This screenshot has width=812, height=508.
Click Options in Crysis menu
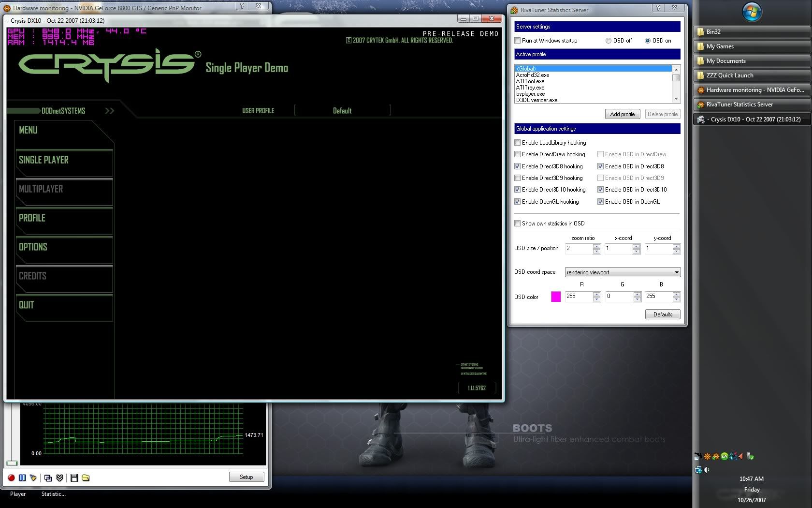point(64,250)
